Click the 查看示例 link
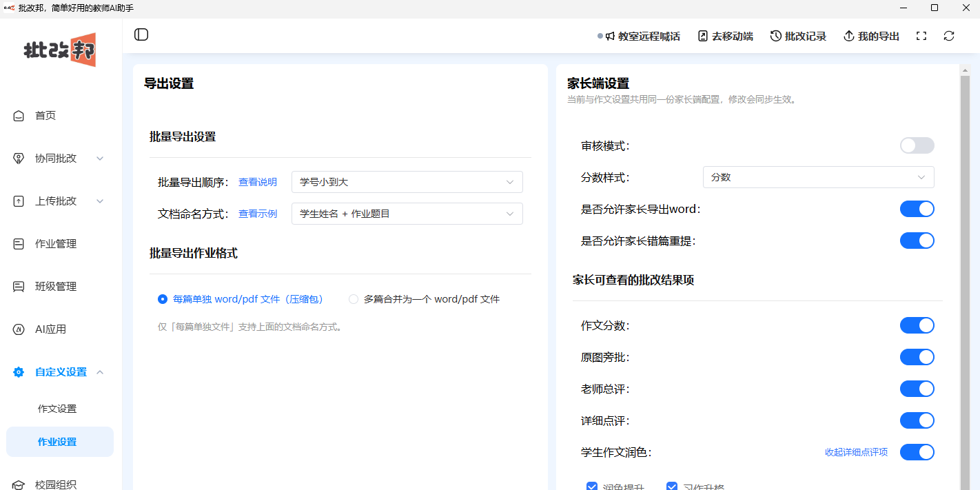The width and height of the screenshot is (980, 490). coord(258,214)
